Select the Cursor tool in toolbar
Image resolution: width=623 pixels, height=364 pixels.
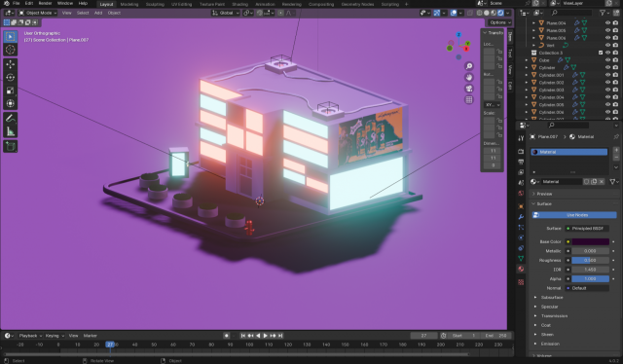pos(11,50)
